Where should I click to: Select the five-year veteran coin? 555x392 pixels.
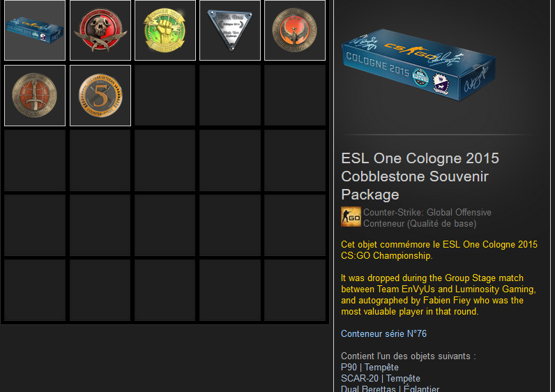pos(100,96)
